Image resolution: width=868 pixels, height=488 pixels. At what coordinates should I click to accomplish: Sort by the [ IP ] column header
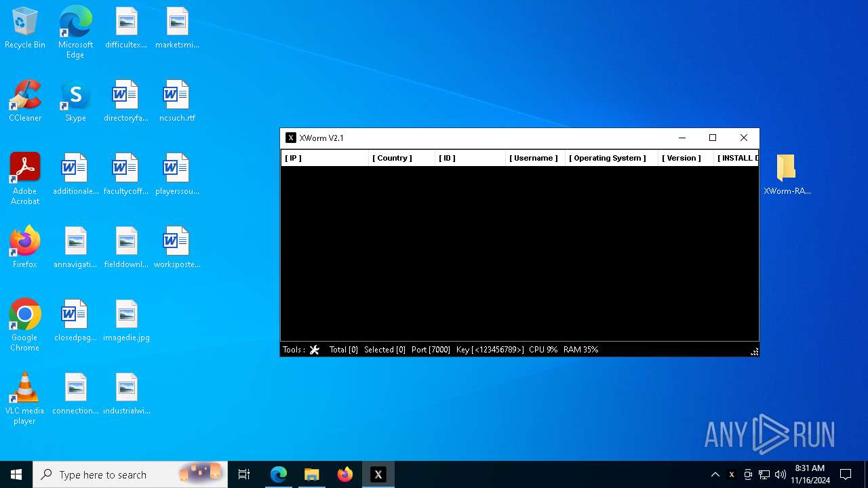[x=325, y=158]
